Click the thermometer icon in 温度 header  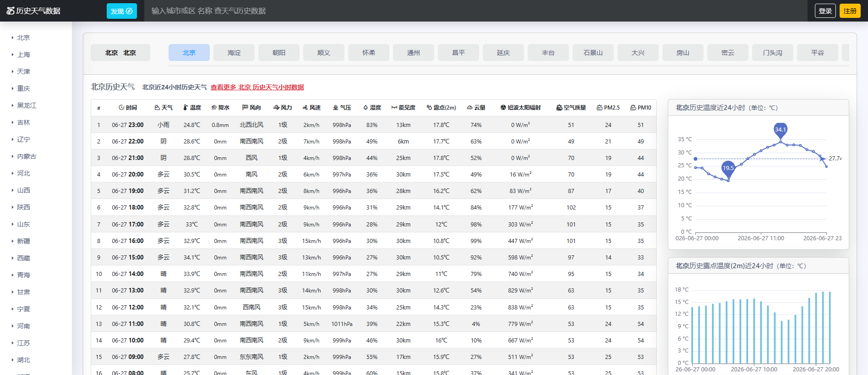coord(186,107)
